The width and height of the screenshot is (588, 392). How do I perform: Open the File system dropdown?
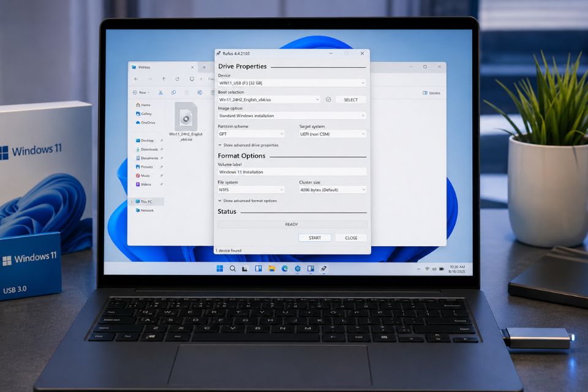pyautogui.click(x=251, y=190)
